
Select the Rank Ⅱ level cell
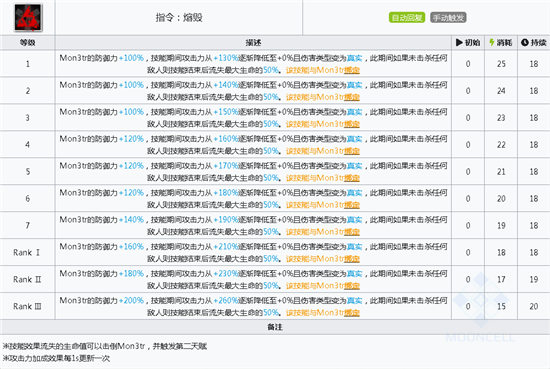coord(27,279)
